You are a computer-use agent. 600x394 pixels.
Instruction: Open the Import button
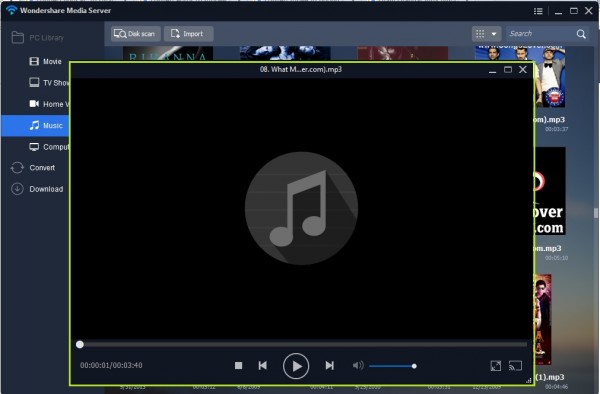tap(188, 34)
